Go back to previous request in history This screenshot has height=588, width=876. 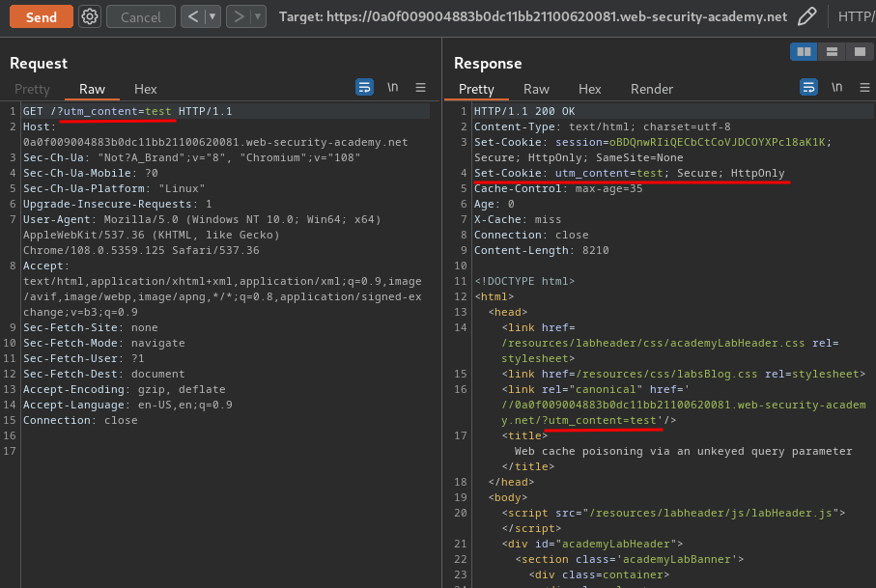click(x=193, y=16)
